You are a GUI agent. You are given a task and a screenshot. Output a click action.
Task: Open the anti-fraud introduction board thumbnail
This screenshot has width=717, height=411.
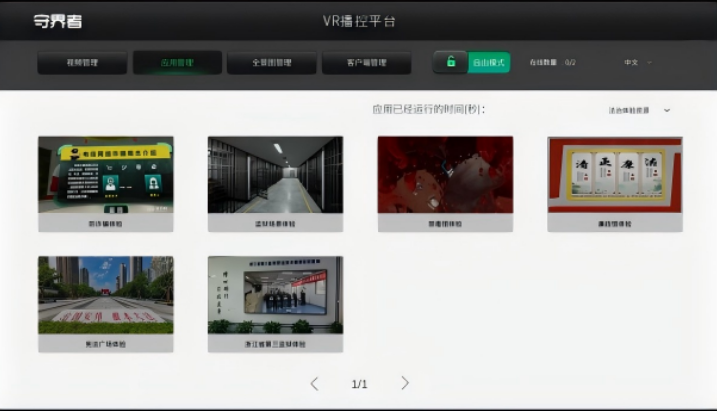pyautogui.click(x=105, y=175)
